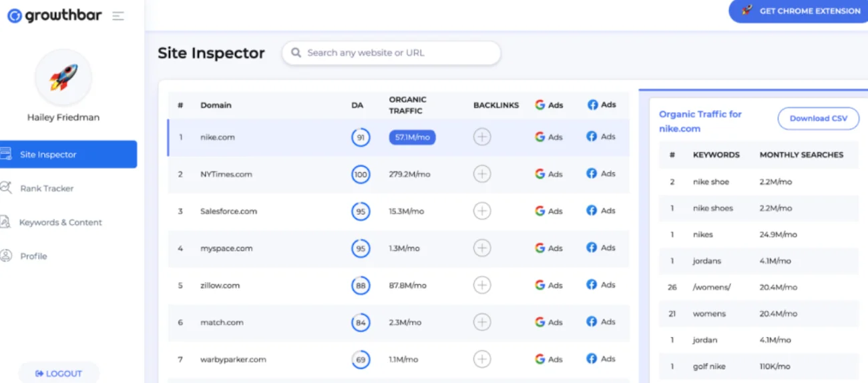Select the myspace.com domain
868x383 pixels.
226,248
